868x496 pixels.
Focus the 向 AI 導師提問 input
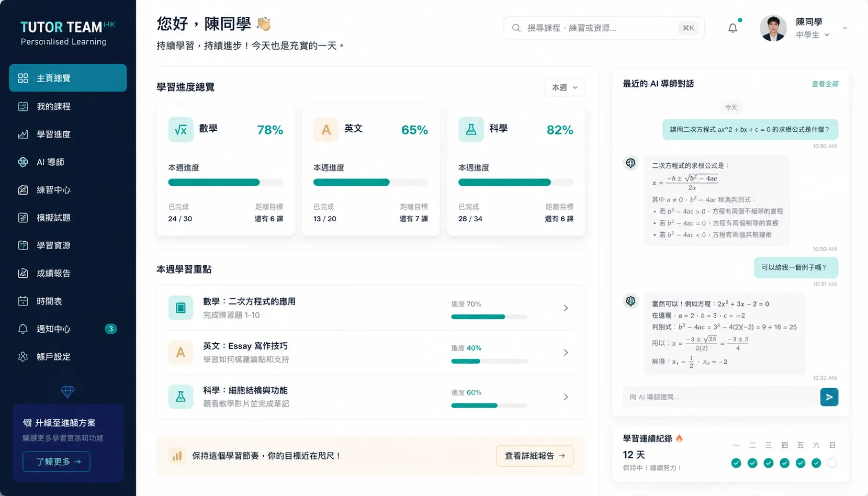point(719,397)
